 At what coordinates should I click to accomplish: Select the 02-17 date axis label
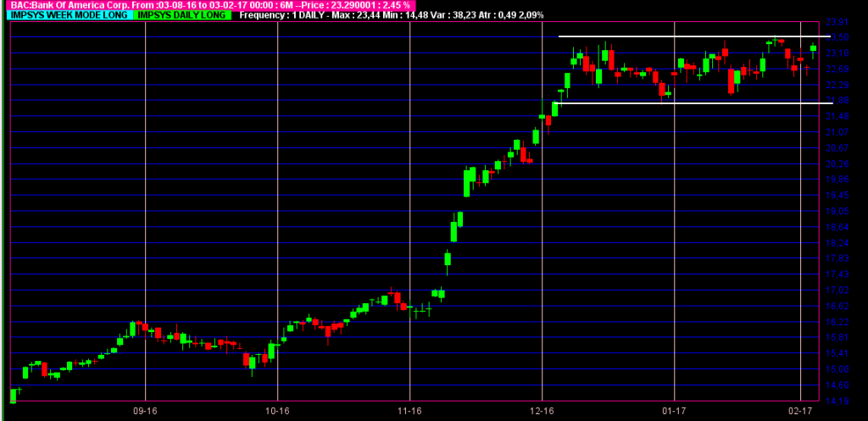click(800, 411)
